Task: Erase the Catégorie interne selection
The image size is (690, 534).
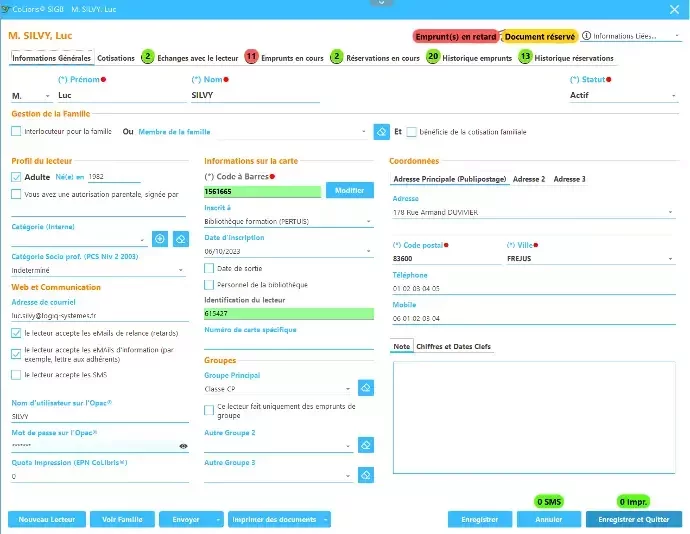Action: (x=180, y=239)
